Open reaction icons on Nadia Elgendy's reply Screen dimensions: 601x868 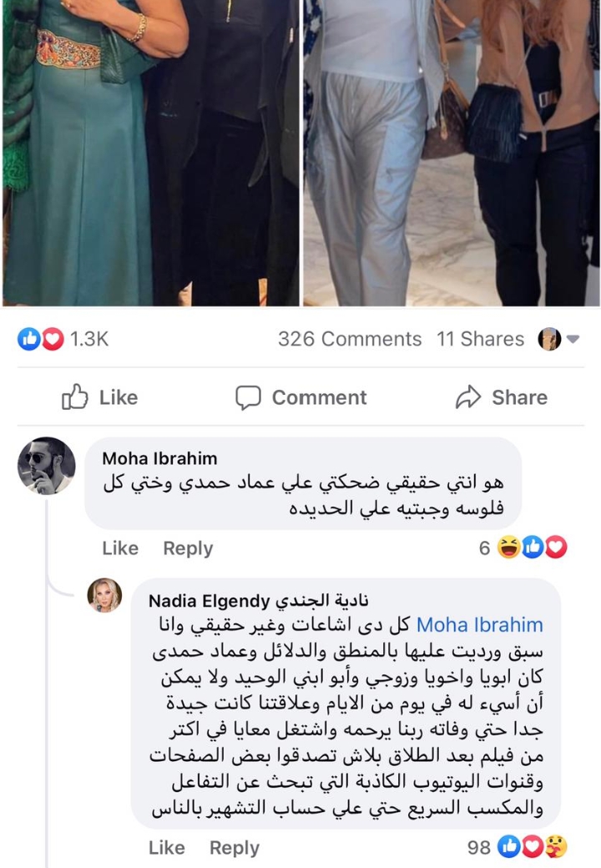tap(532, 847)
